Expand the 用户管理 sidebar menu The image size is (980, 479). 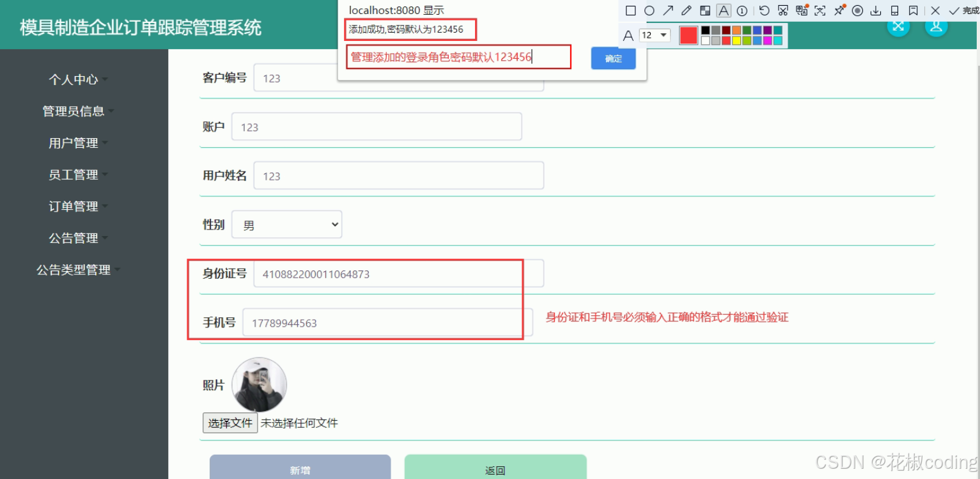coord(72,143)
